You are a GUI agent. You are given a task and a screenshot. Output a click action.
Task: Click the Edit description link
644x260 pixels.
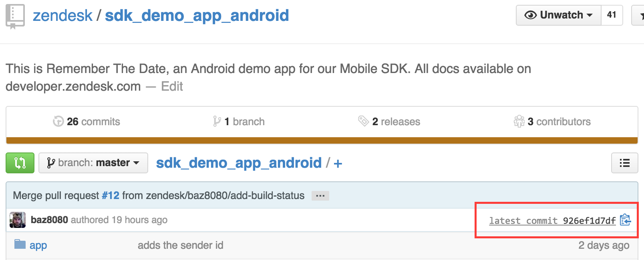(x=172, y=86)
